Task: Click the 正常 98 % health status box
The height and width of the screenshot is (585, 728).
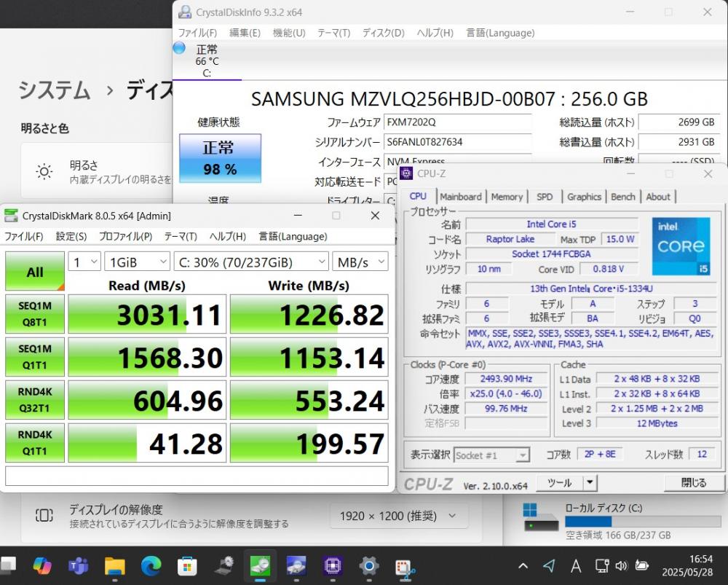Action: 220,158
